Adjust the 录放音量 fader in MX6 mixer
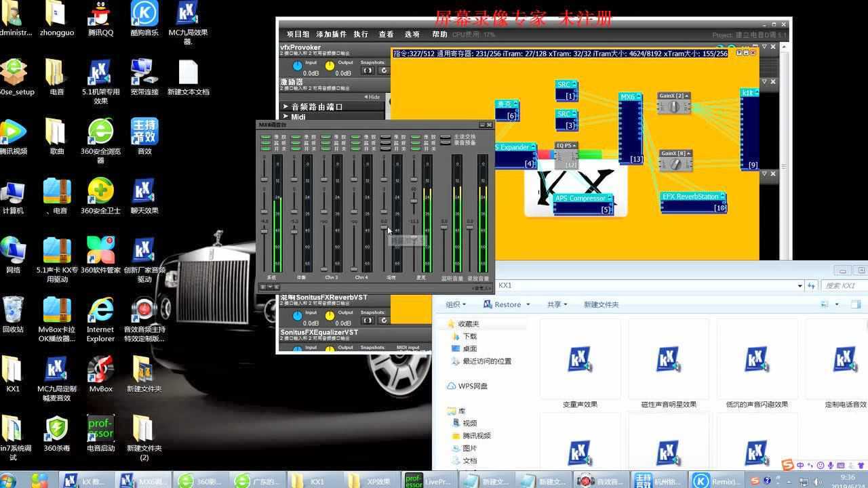This screenshot has height=488, width=868. [x=469, y=227]
